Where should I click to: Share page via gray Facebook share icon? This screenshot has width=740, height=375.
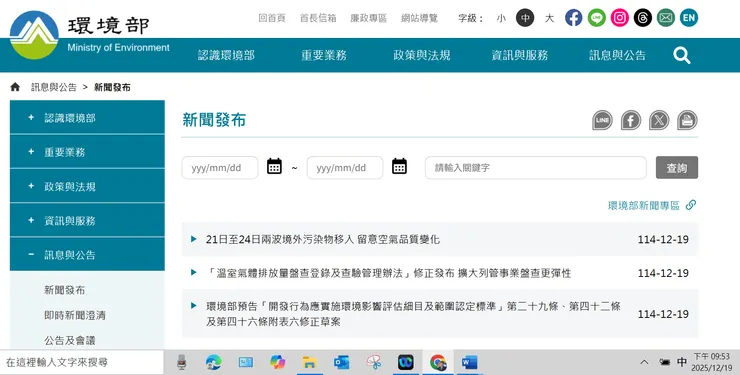click(631, 120)
